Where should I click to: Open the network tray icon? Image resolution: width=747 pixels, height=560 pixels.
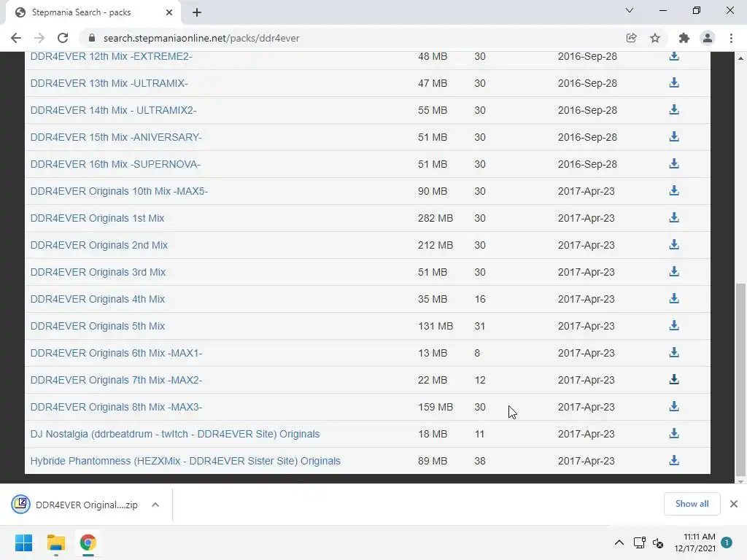point(639,542)
